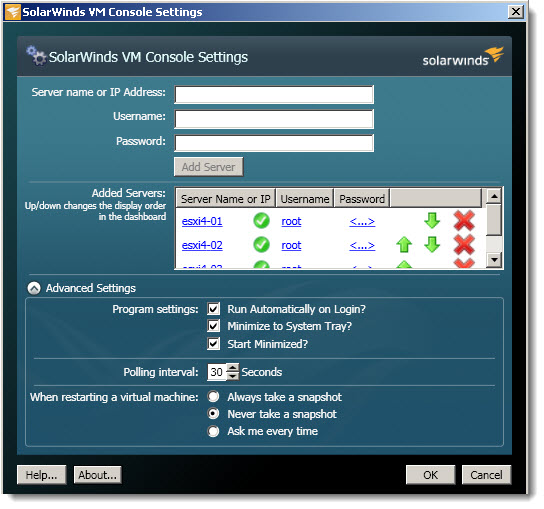This screenshot has height=509, width=544.
Task: Focus the Password input field
Action: [274, 143]
